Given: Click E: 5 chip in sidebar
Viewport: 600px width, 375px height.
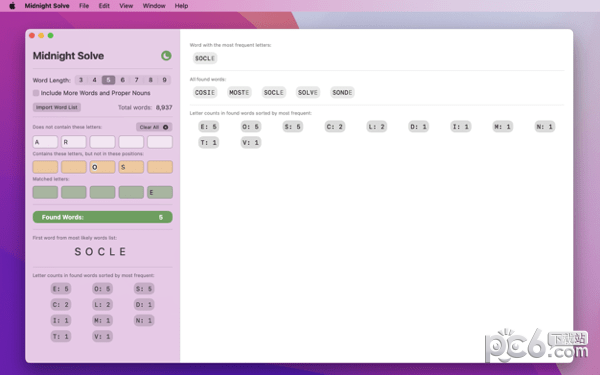Looking at the screenshot, I should click(60, 289).
